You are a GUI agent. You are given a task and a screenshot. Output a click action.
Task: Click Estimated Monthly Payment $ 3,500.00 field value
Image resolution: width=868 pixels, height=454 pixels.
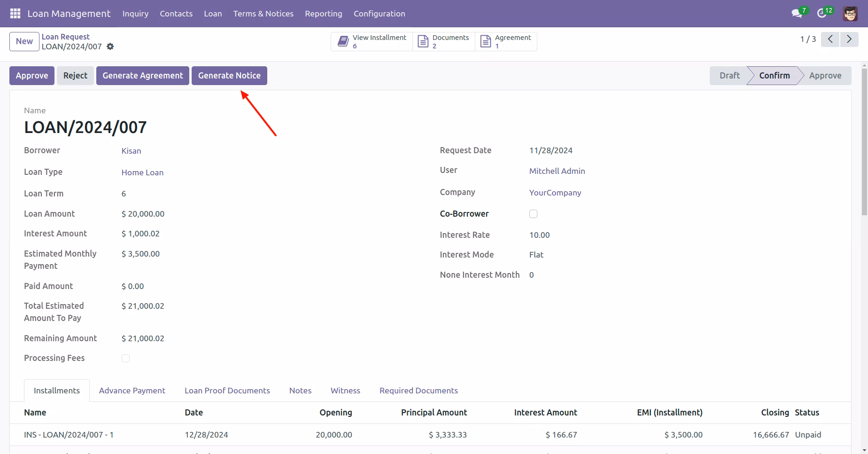[x=140, y=254]
